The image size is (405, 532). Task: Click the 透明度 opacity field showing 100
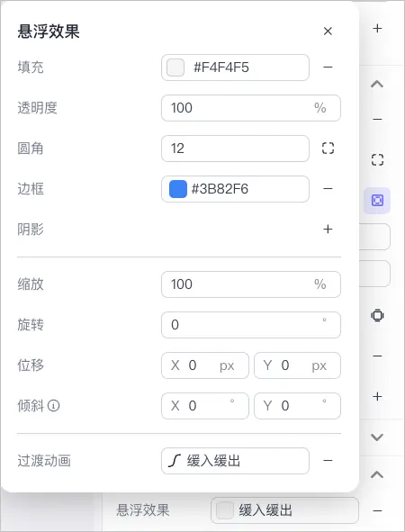point(251,108)
